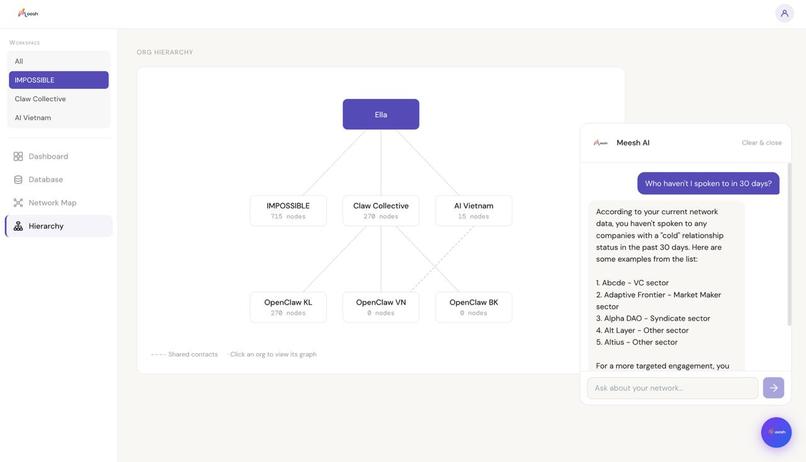Viewport: 806px width, 462px height.
Task: Click the Workspace section label
Action: coord(24,43)
